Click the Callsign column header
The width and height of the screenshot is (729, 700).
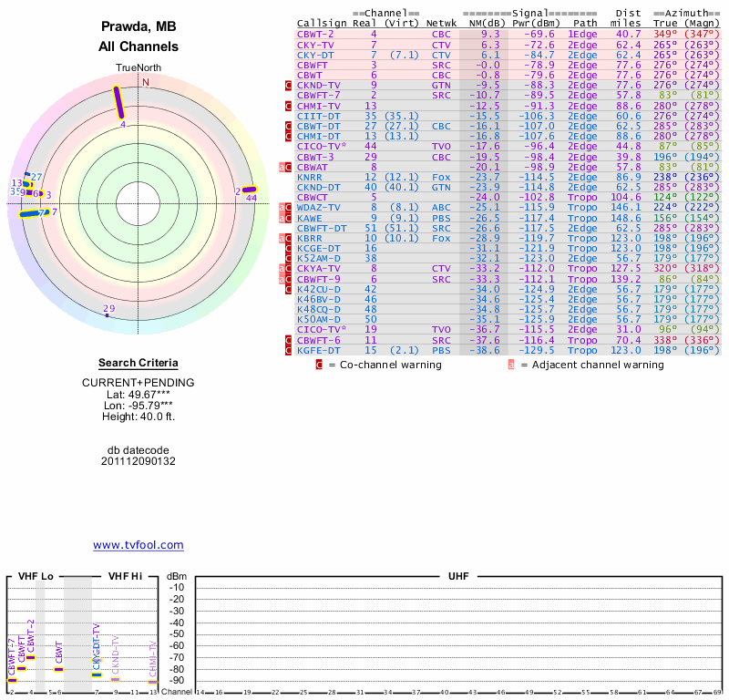pyautogui.click(x=323, y=23)
